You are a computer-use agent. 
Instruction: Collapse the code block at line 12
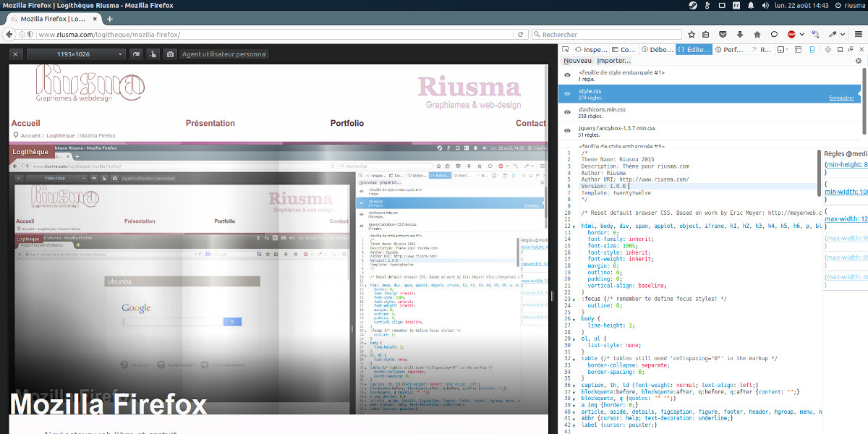[x=576, y=226]
